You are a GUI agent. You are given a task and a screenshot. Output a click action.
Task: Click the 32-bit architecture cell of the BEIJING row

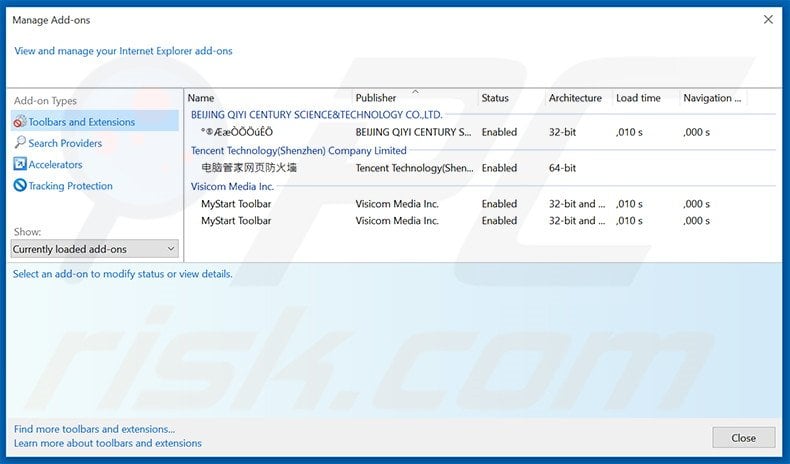(562, 132)
